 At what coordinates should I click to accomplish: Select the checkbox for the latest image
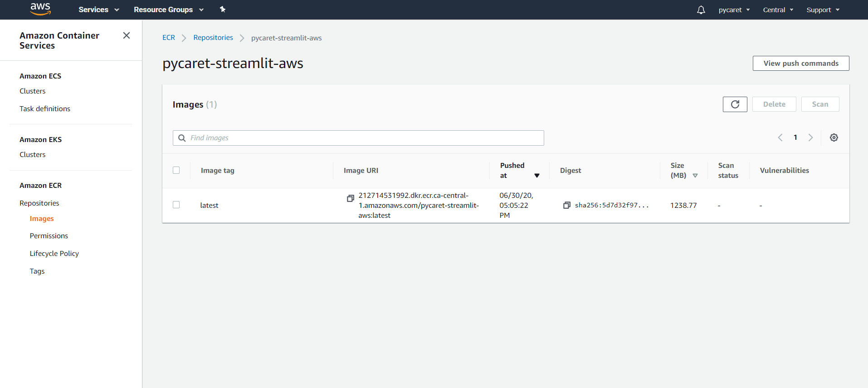(176, 205)
